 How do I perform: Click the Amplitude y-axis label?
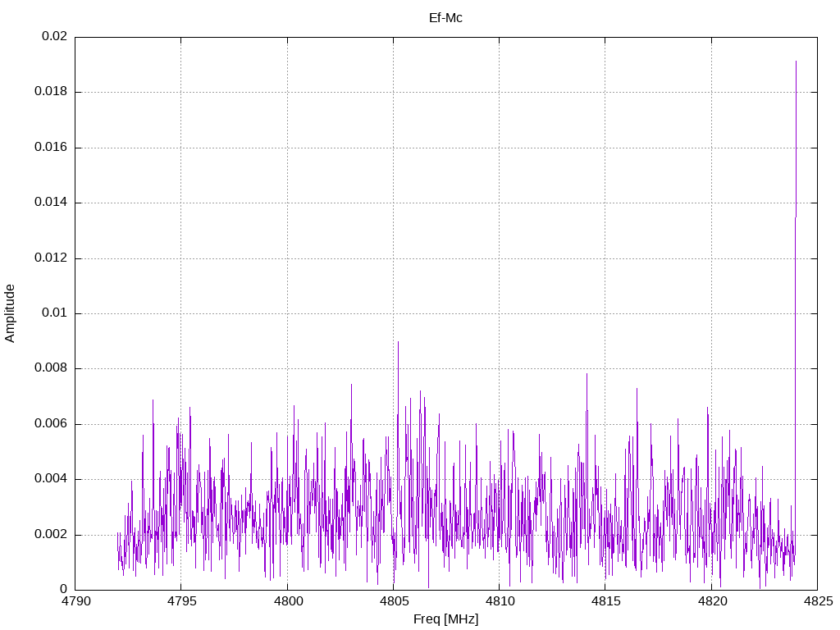point(10,313)
